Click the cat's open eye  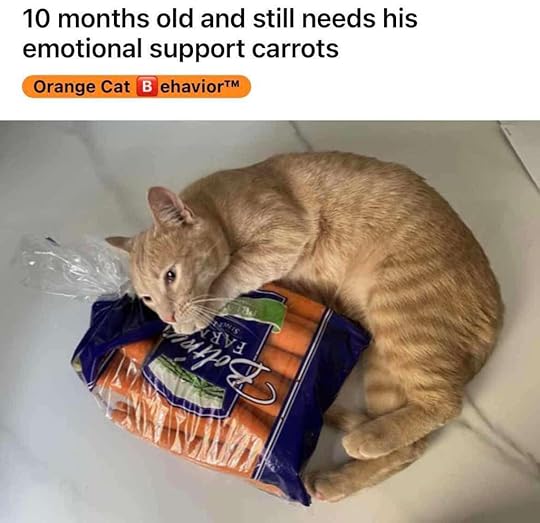171,275
